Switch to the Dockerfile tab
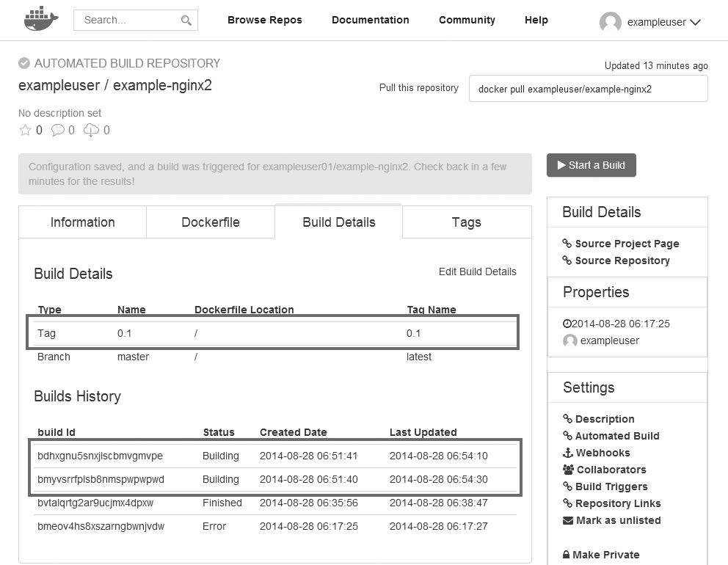 [x=211, y=222]
